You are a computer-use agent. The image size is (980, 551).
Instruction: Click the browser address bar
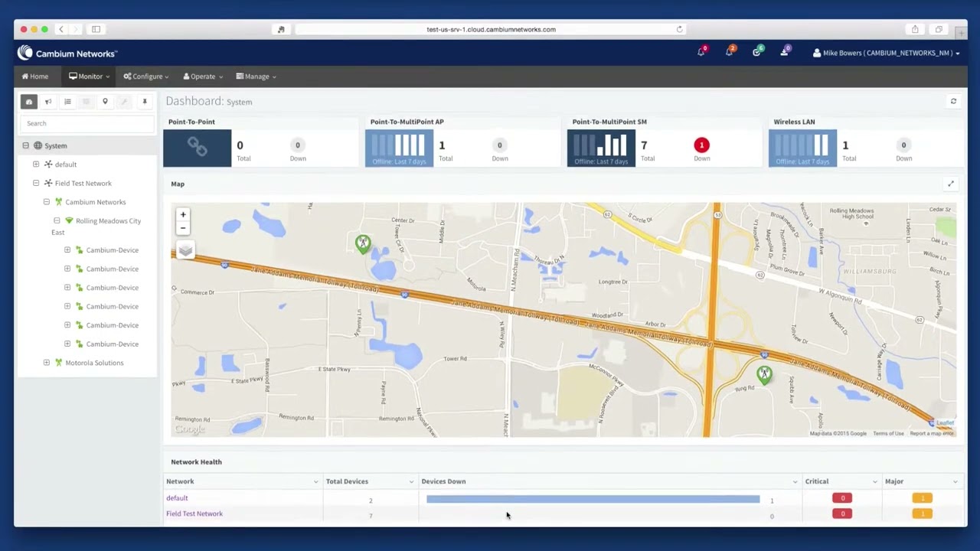(491, 29)
